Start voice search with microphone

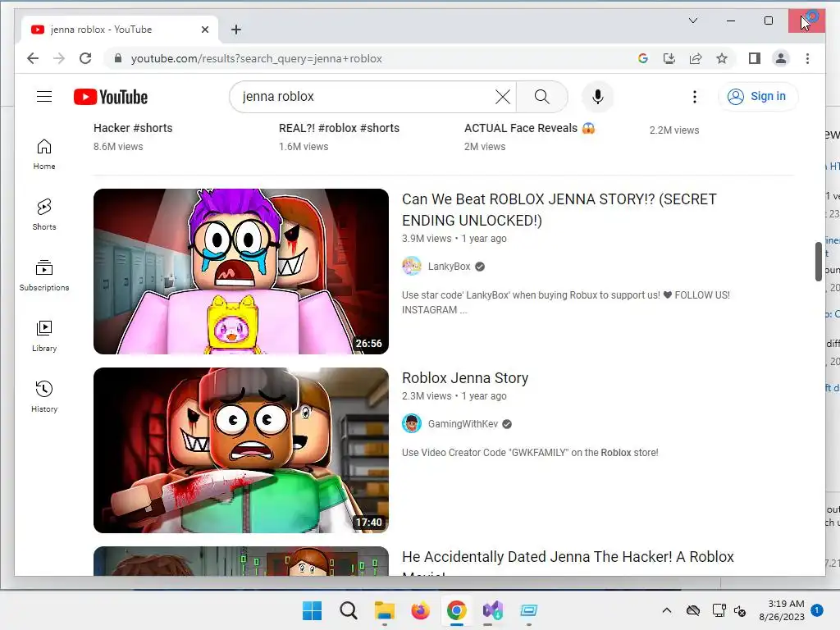pos(598,97)
